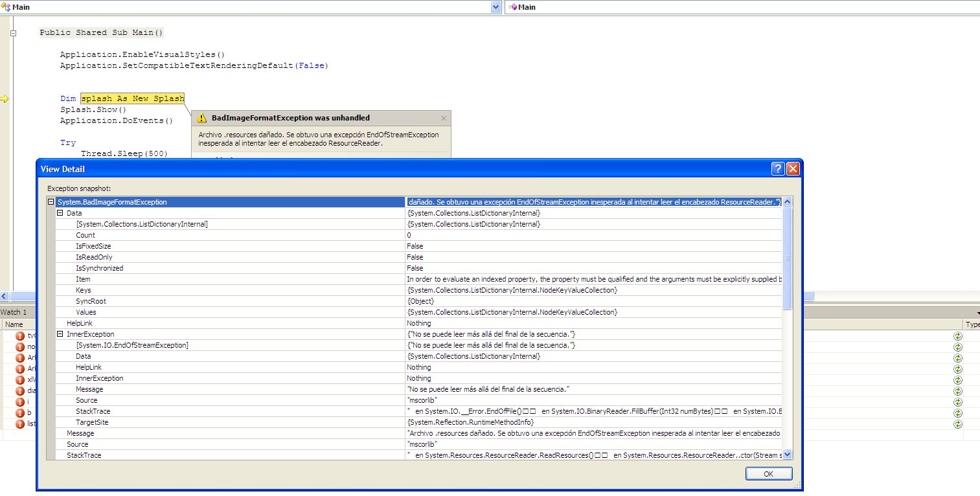Collapse the InnerException node
This screenshot has width=980, height=496.
60,334
